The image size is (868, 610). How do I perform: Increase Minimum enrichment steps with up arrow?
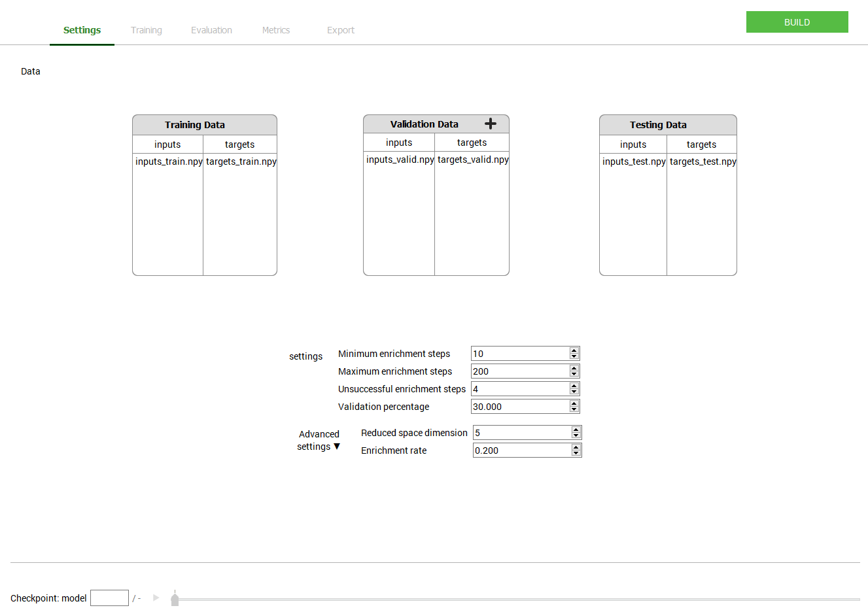pos(574,351)
